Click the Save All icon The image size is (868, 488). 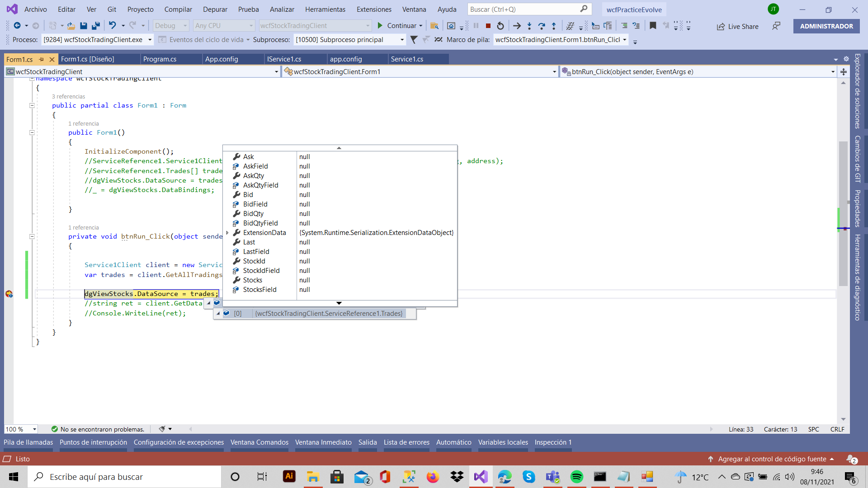click(95, 26)
